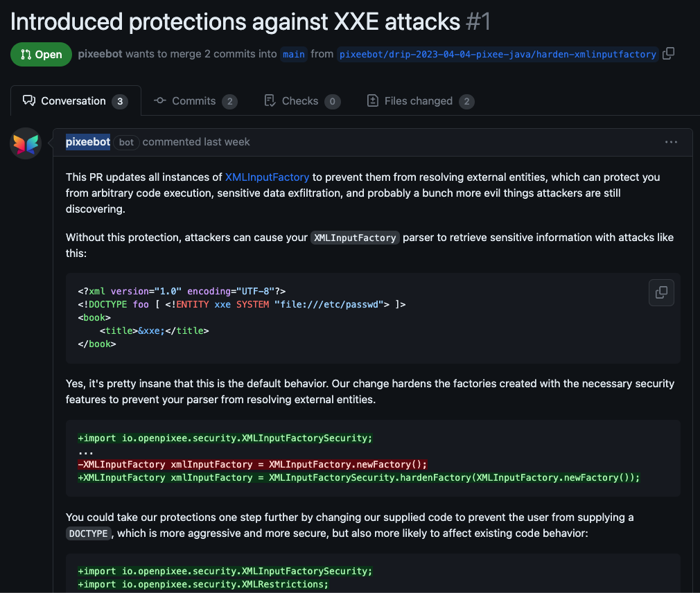Viewport: 700px width, 593px height.
Task: Click the 'commented last week' timestamp
Action: pos(195,141)
